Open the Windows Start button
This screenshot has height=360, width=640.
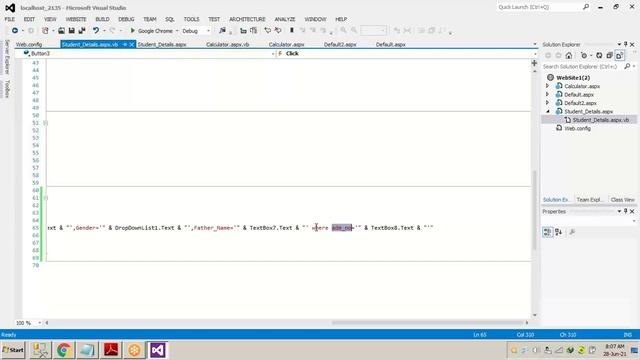click(13, 350)
